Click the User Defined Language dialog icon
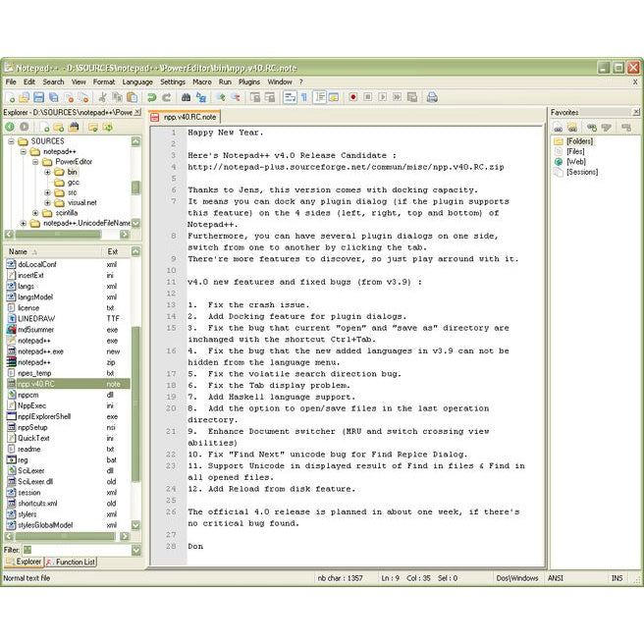This screenshot has width=644, height=644. pos(334,97)
